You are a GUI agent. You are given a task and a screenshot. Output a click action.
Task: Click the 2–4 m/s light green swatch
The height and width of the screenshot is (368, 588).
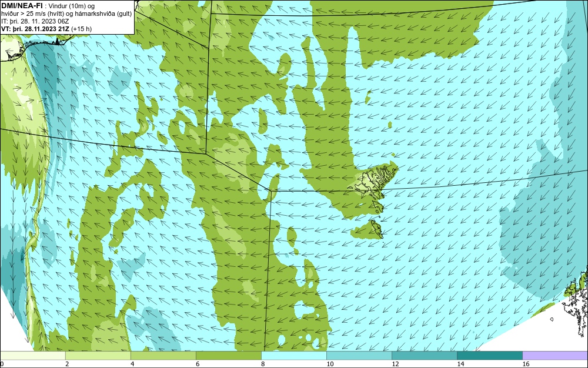(98, 355)
